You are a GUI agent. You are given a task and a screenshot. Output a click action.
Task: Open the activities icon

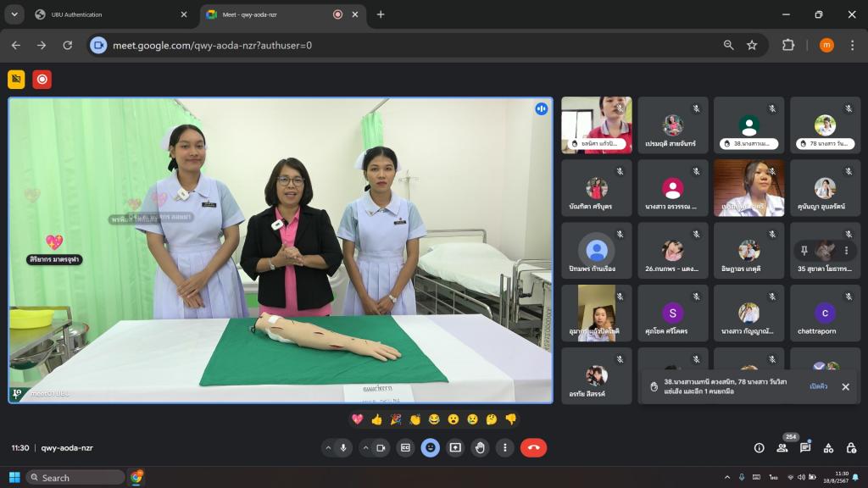pos(828,447)
